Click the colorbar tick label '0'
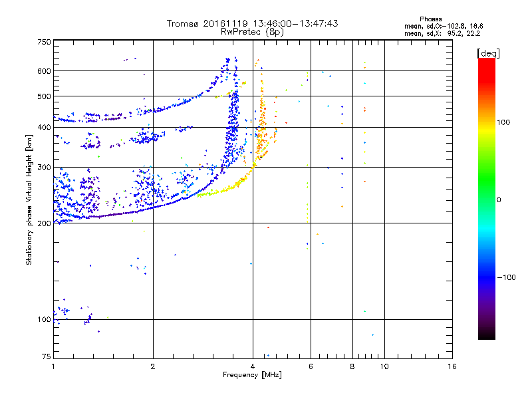This screenshot has height=399, width=532. point(498,200)
